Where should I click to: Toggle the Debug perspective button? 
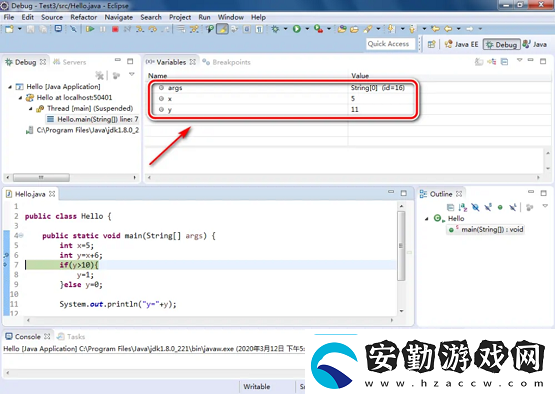pos(502,44)
